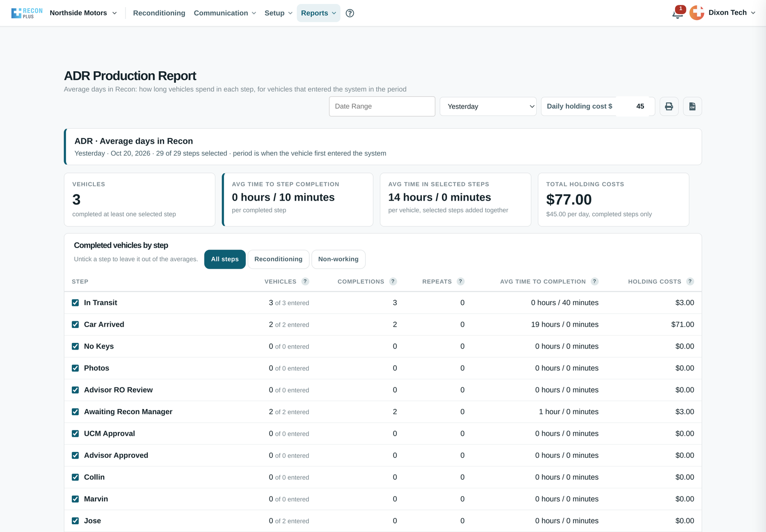The width and height of the screenshot is (766, 532).
Task: Show help for the Vehicles column
Action: [305, 282]
